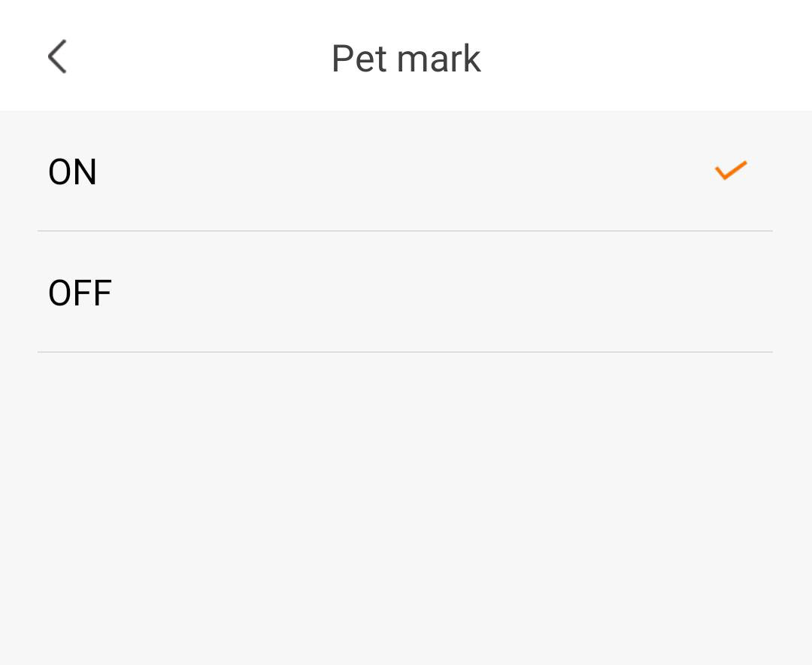Click the ON label text
The height and width of the screenshot is (665, 812).
[x=72, y=172]
